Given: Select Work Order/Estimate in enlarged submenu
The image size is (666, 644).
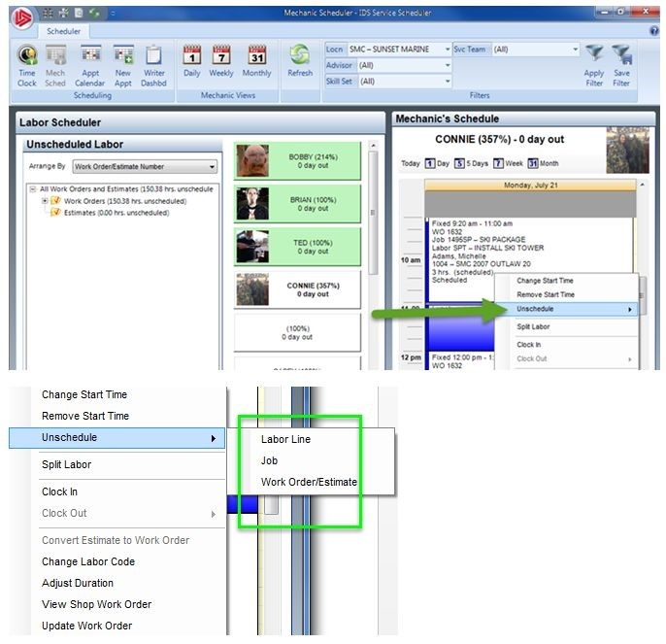Looking at the screenshot, I should [x=309, y=482].
